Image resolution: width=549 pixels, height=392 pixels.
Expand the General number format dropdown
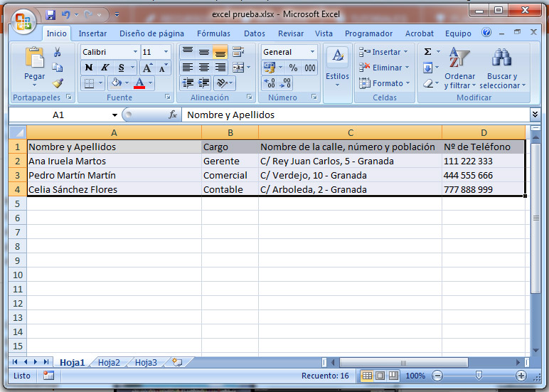pos(312,52)
